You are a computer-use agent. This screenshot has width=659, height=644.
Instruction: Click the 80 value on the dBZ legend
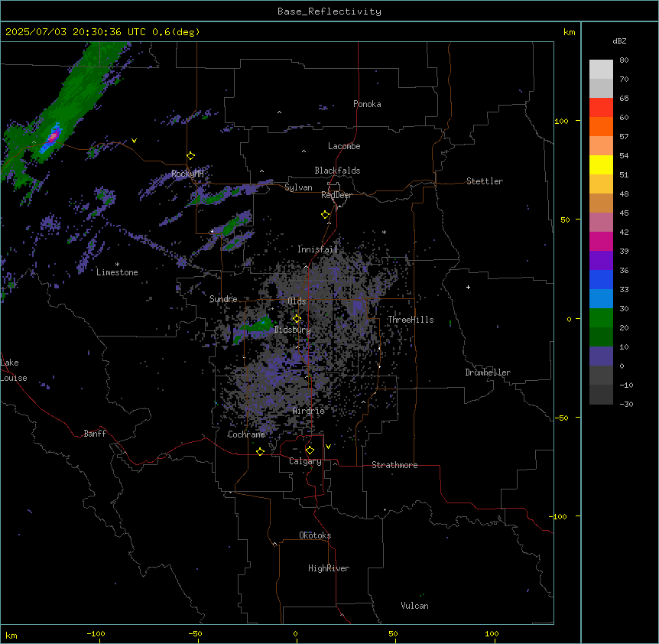tap(624, 60)
